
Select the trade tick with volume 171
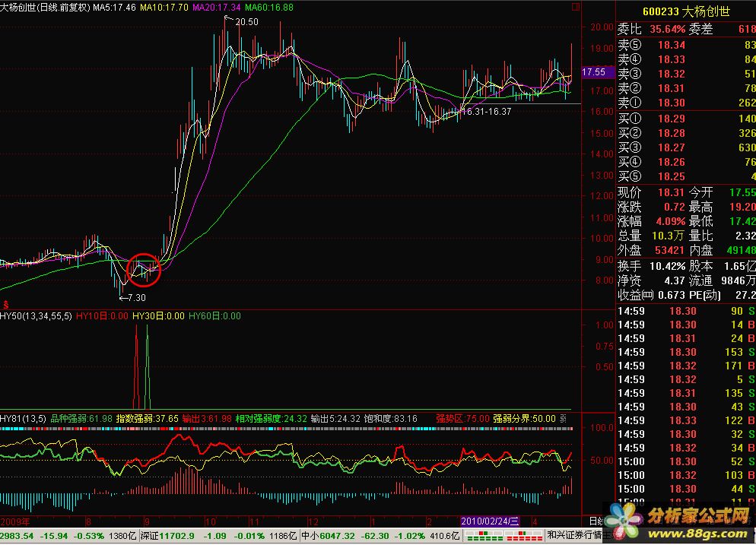pos(687,366)
